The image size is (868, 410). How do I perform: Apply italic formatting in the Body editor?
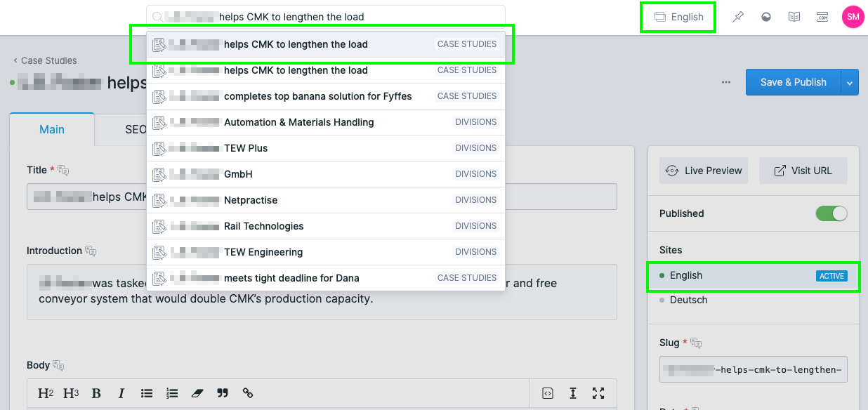point(121,393)
